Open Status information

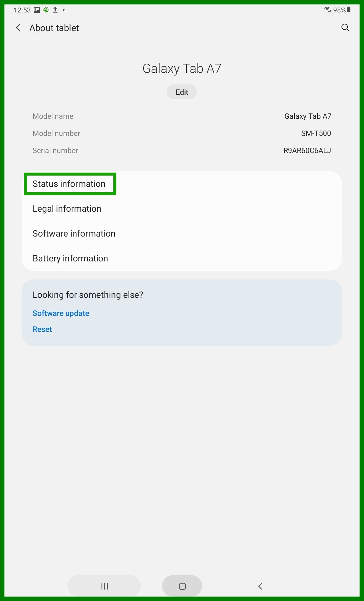[x=182, y=184]
